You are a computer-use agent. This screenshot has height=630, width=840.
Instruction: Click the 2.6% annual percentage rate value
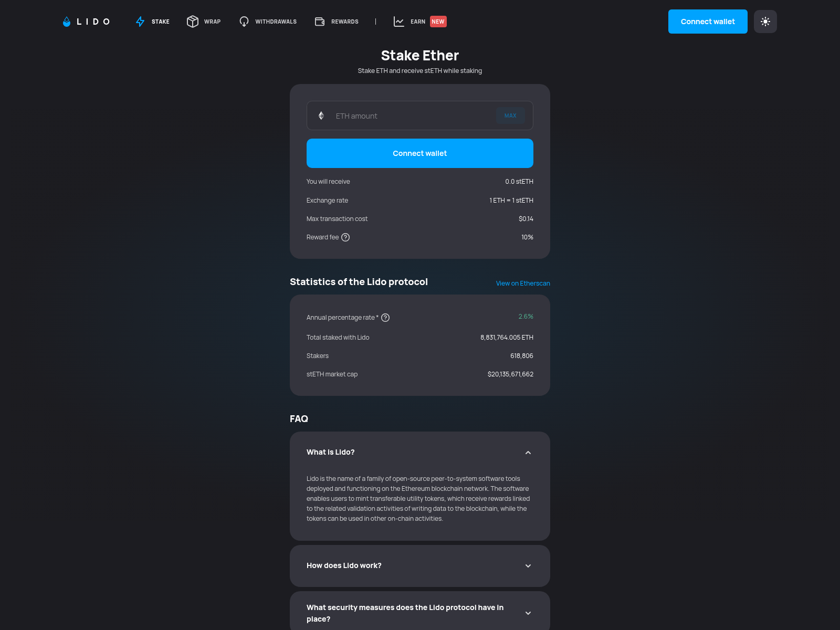coord(526,317)
